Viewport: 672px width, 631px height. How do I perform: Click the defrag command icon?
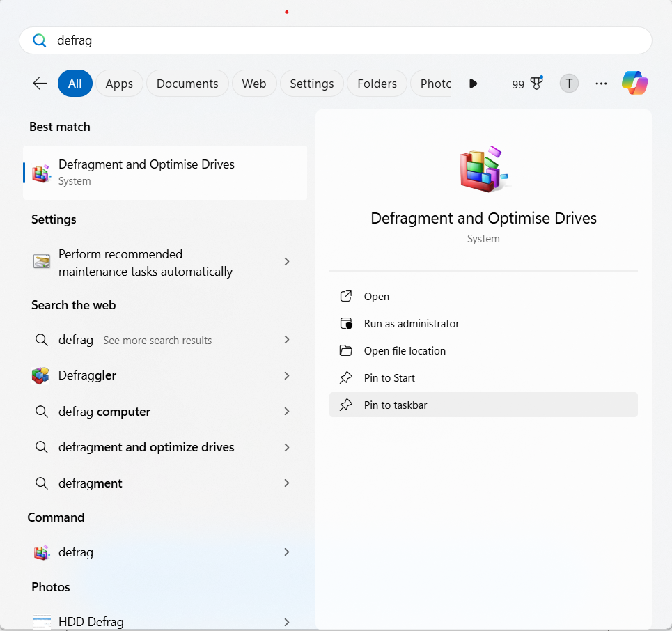(41, 552)
